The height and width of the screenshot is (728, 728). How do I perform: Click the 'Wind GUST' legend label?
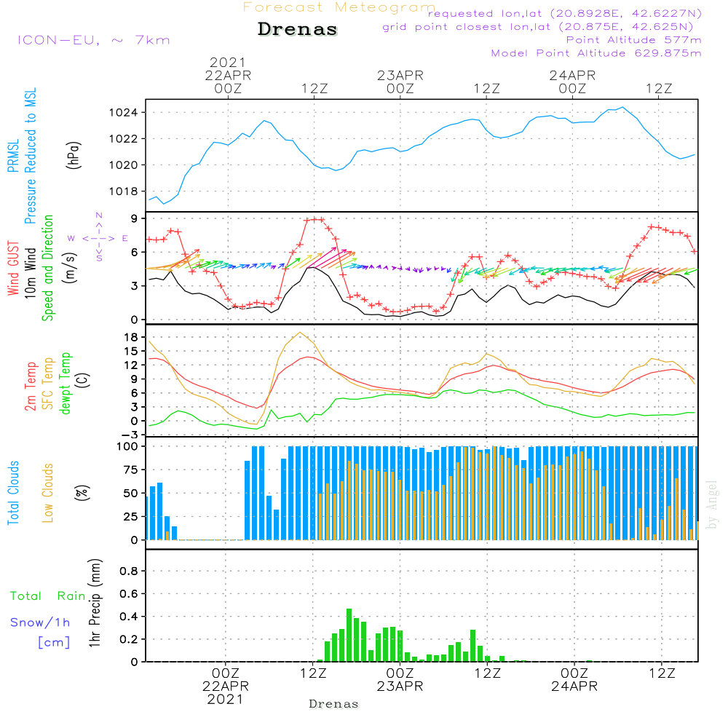point(13,268)
